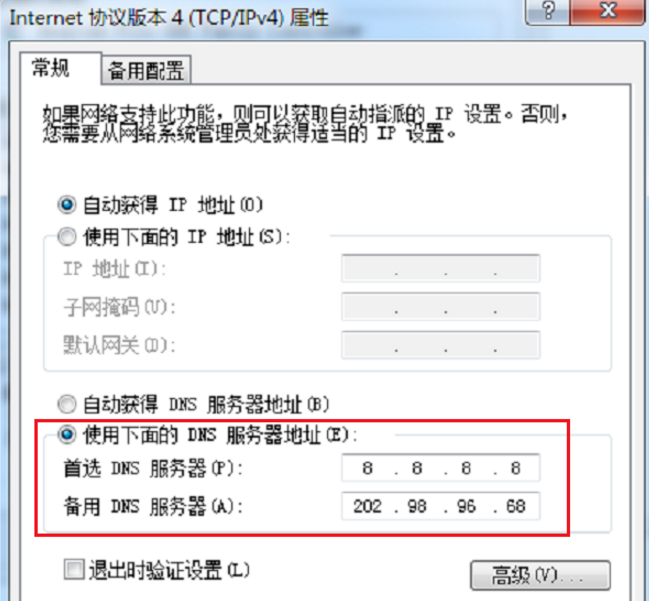The height and width of the screenshot is (601, 649).
Task: Click the last octet 68 of alternate DNS
Action: [516, 506]
